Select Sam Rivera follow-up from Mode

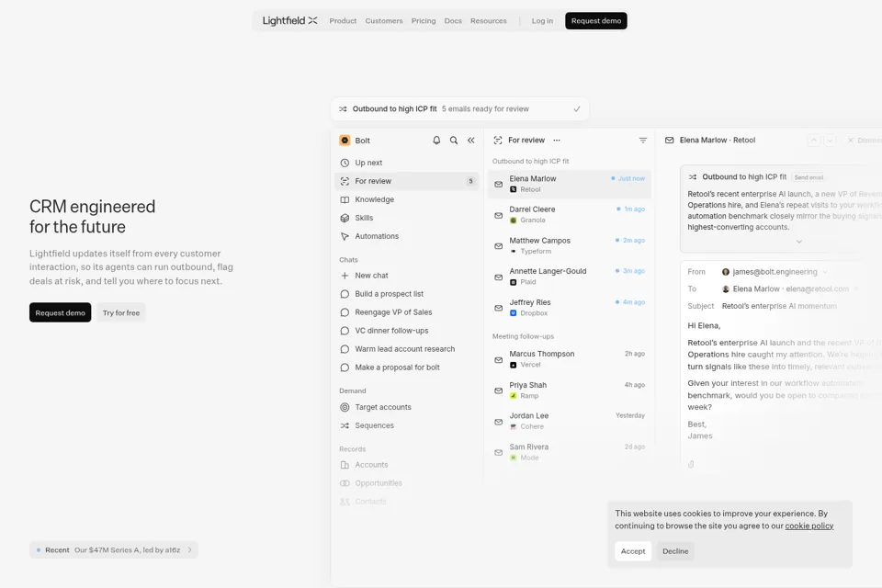tap(570, 452)
